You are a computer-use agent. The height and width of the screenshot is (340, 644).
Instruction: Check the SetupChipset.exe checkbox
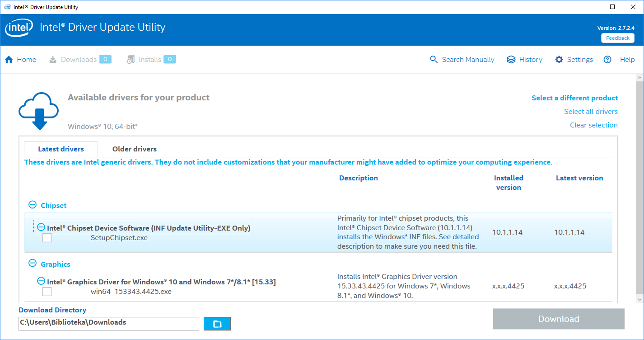(x=47, y=238)
